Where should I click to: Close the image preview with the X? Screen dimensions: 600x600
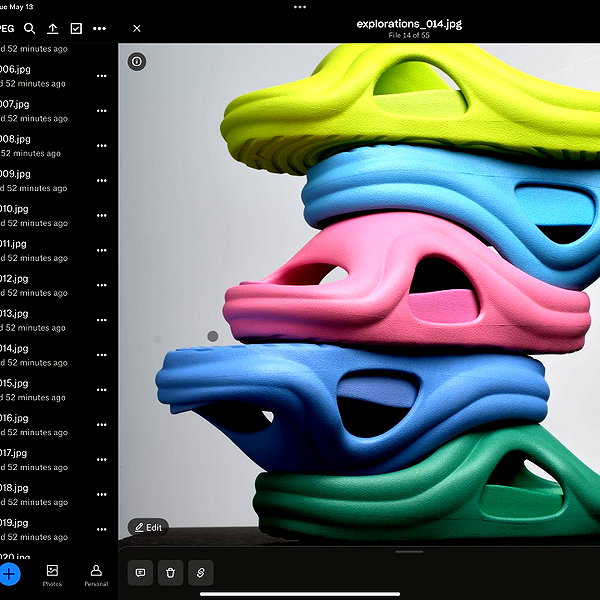pos(137,28)
